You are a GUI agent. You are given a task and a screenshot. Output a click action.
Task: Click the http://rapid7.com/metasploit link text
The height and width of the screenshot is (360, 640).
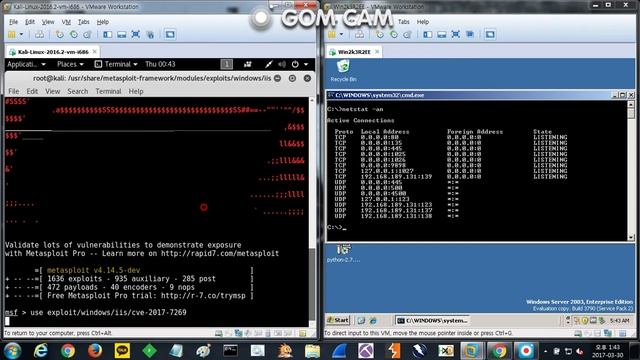(x=220, y=253)
